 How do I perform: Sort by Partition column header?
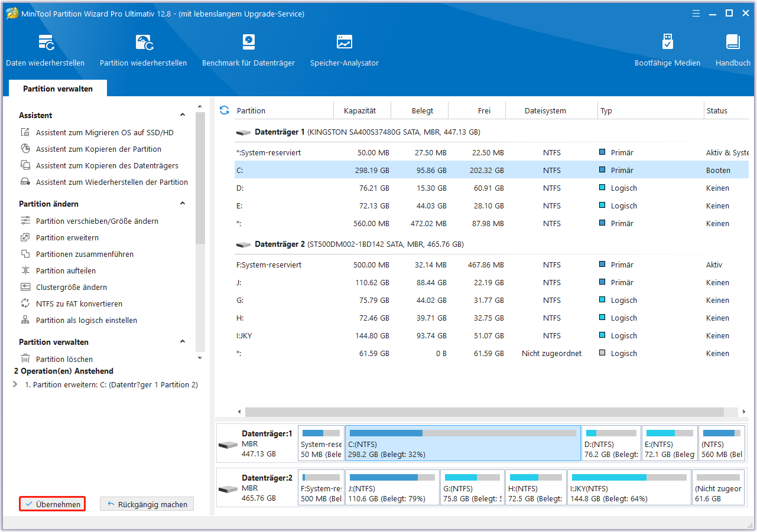point(251,110)
